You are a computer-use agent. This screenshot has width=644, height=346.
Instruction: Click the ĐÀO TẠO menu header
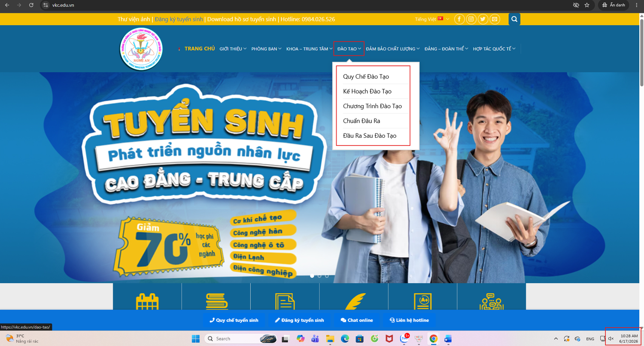[x=349, y=49]
